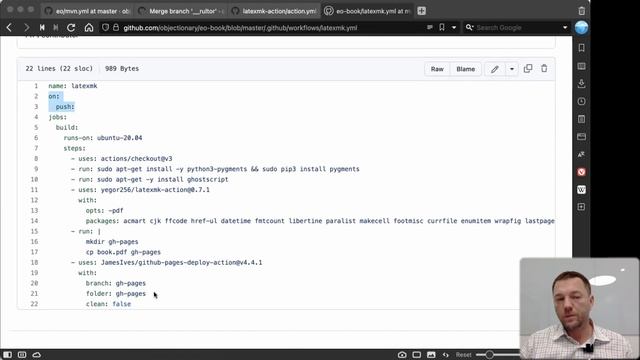Open the tracker blocker shield icon
Image resolution: width=640 pixels, height=360 pixels.
pos(105,27)
